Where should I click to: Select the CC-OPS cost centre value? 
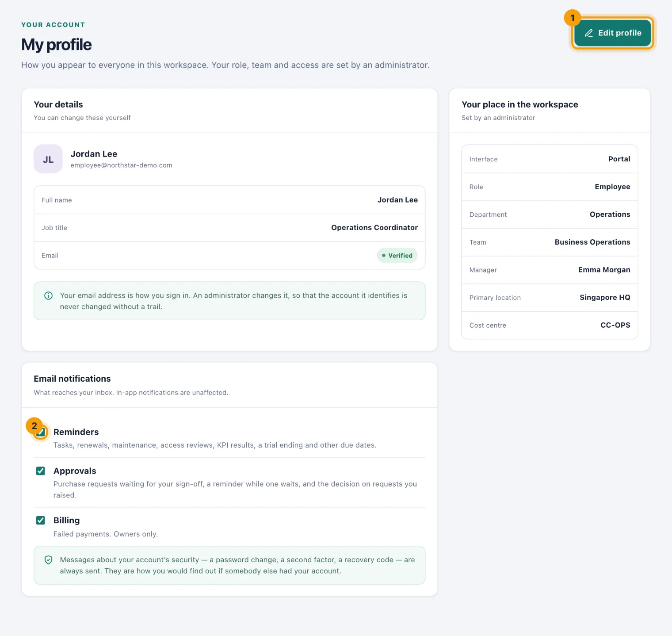click(615, 325)
